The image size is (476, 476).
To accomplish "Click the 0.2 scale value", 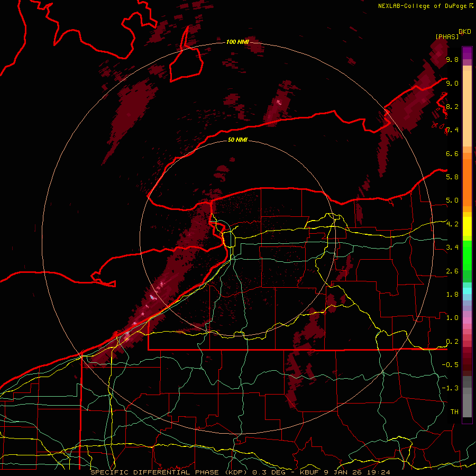I will pyautogui.click(x=452, y=342).
